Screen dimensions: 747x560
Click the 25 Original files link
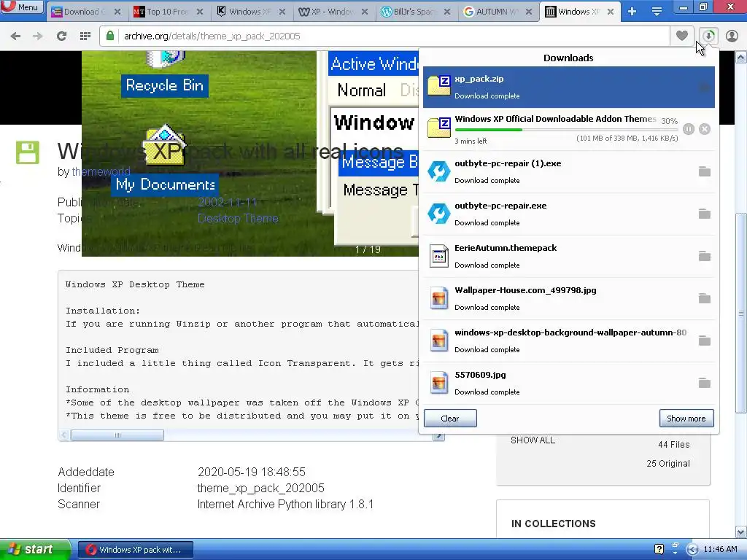tap(668, 464)
